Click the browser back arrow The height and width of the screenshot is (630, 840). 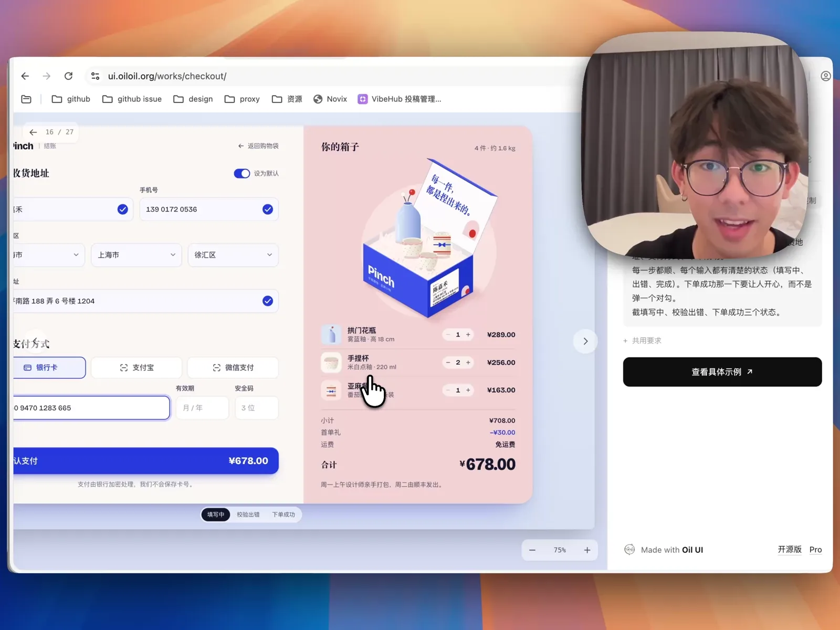[25, 76]
